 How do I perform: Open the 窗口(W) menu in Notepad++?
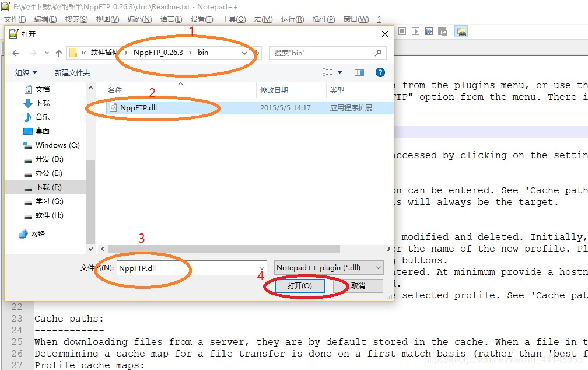click(x=356, y=19)
